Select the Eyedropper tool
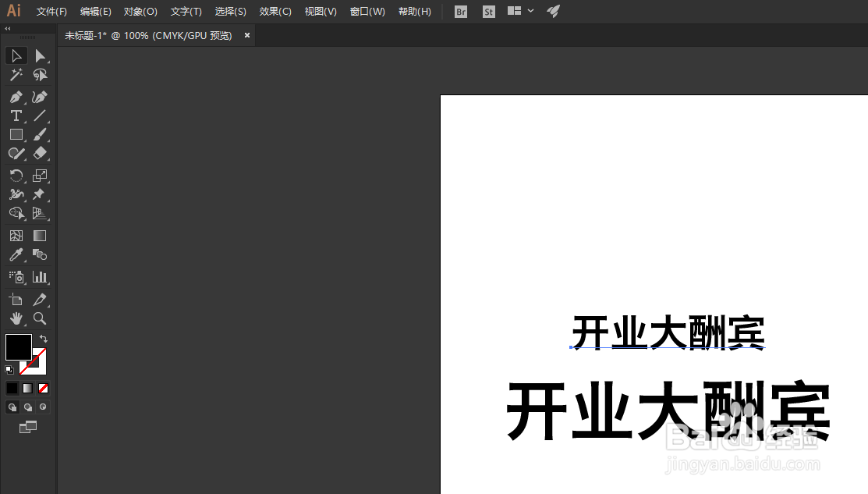This screenshot has height=494, width=868. pyautogui.click(x=16, y=254)
